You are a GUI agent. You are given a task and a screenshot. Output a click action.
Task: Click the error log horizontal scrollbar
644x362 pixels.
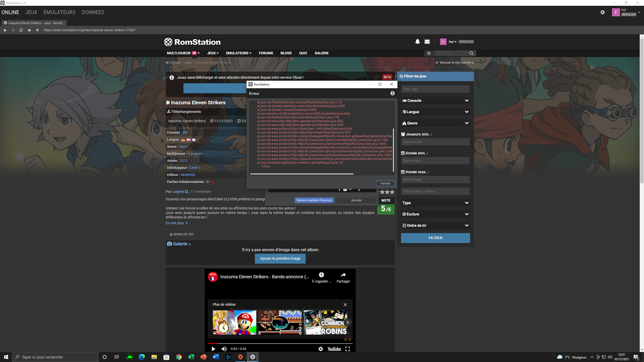[302, 174]
